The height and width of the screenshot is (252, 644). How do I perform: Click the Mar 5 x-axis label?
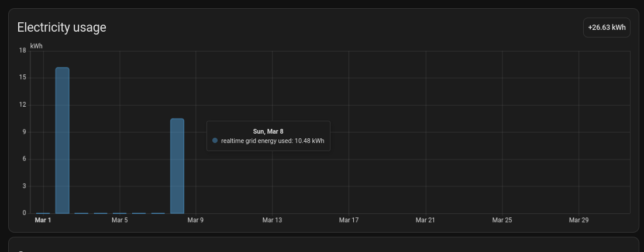pyautogui.click(x=119, y=220)
